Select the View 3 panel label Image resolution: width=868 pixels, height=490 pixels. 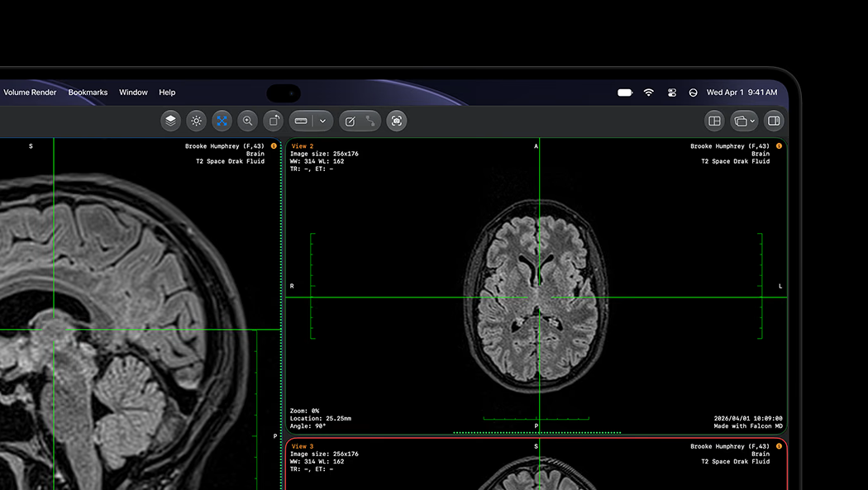click(x=303, y=445)
